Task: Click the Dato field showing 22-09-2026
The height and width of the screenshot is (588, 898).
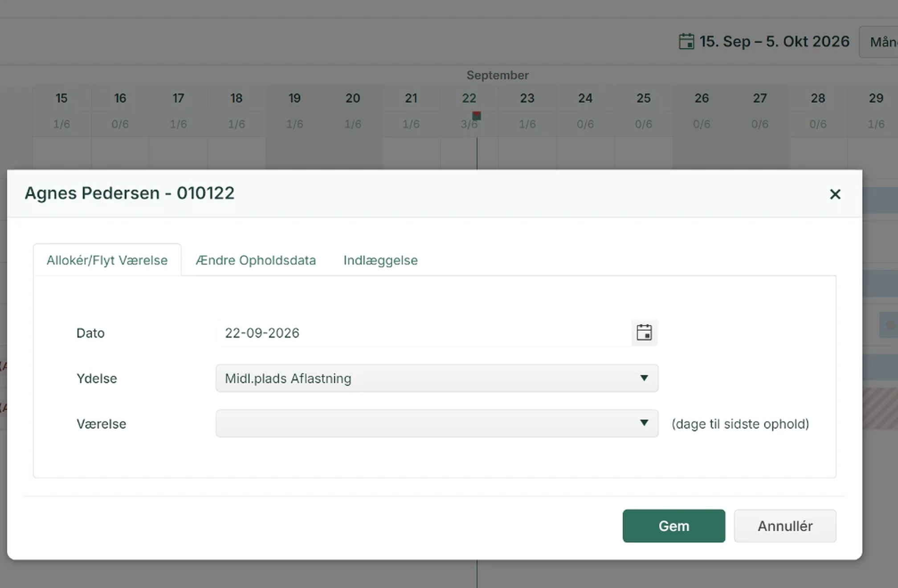Action: [x=423, y=333]
